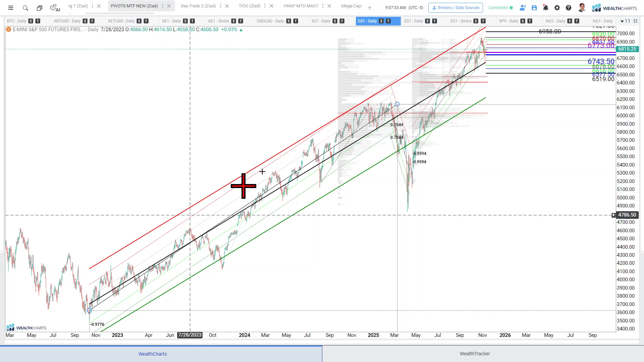
Task: Open the voice chat community icon
Action: (523, 8)
